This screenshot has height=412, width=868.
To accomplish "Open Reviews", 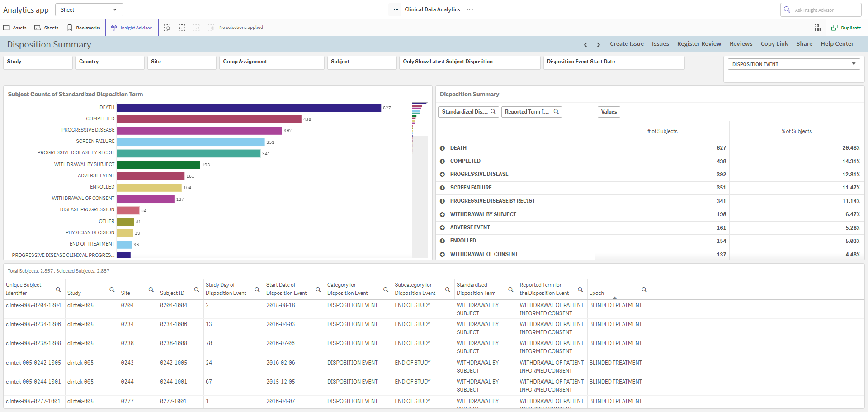I will click(741, 44).
